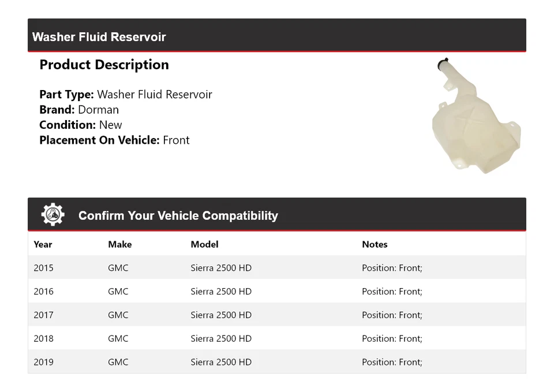The image size is (554, 392).
Task: Open the washer fluid reservoir product image
Action: [476, 116]
